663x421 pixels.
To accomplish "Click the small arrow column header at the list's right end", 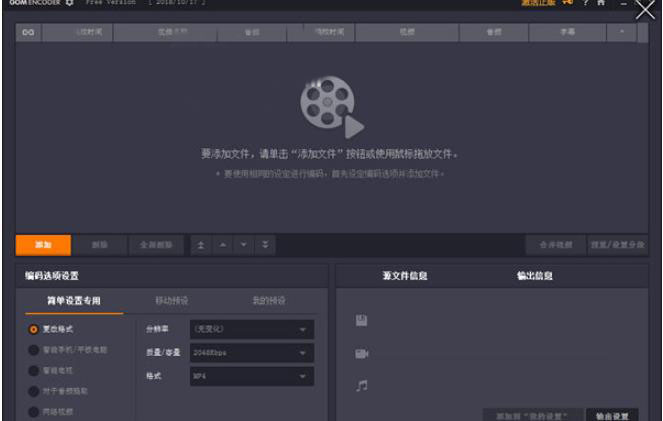I will click(x=622, y=32).
